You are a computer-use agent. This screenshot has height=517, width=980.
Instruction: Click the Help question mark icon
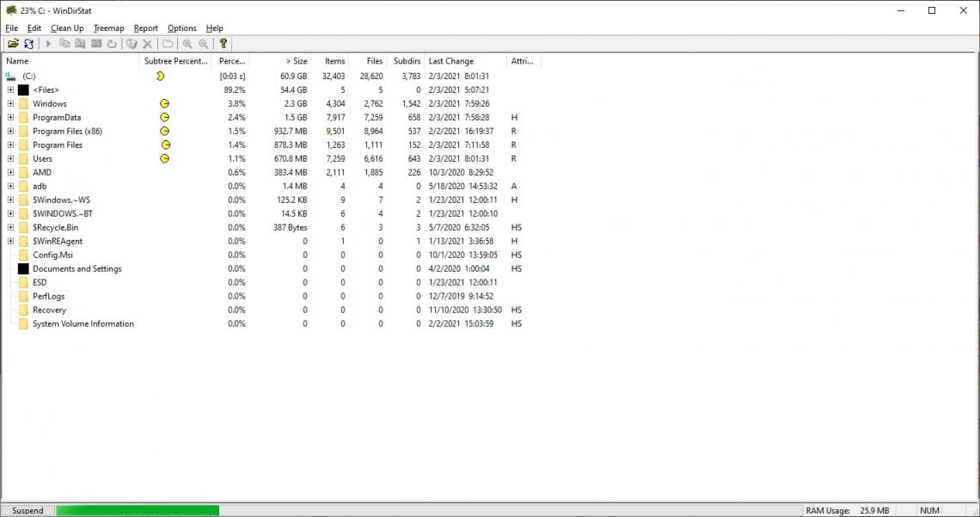[x=224, y=43]
